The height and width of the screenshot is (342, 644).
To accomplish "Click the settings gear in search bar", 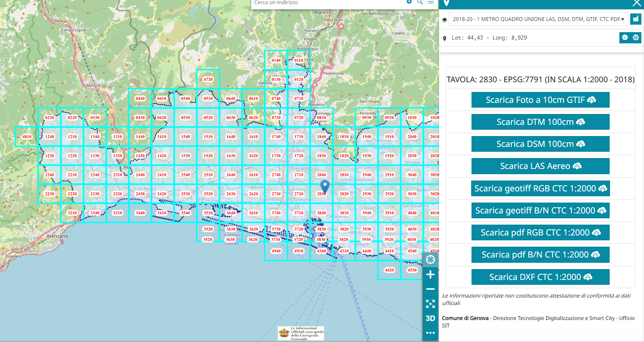I will [x=409, y=2].
